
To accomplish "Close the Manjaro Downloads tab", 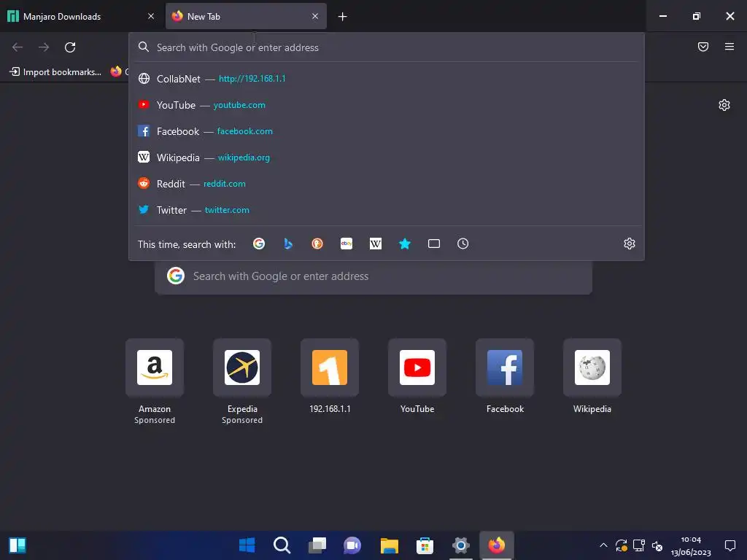I will tap(151, 16).
